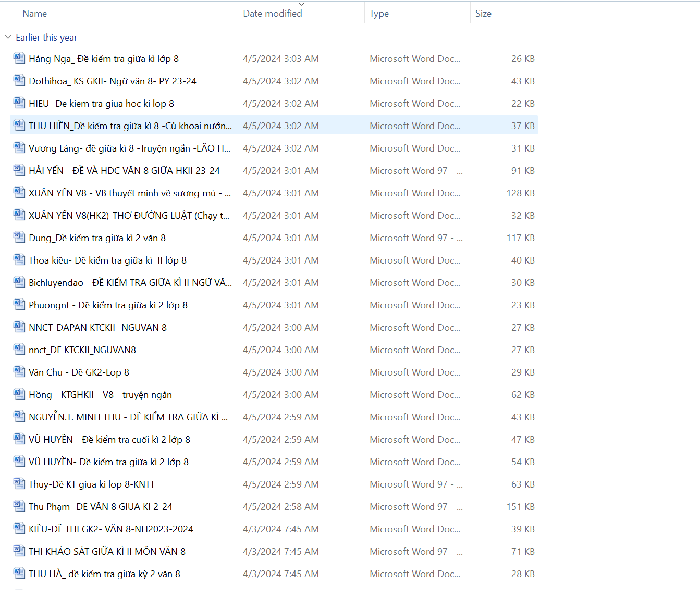This screenshot has height=598, width=700.
Task: Click file name Bichluyendao - ĐỀ KIỂM TRA GIỮA KÌ
Action: click(x=130, y=283)
